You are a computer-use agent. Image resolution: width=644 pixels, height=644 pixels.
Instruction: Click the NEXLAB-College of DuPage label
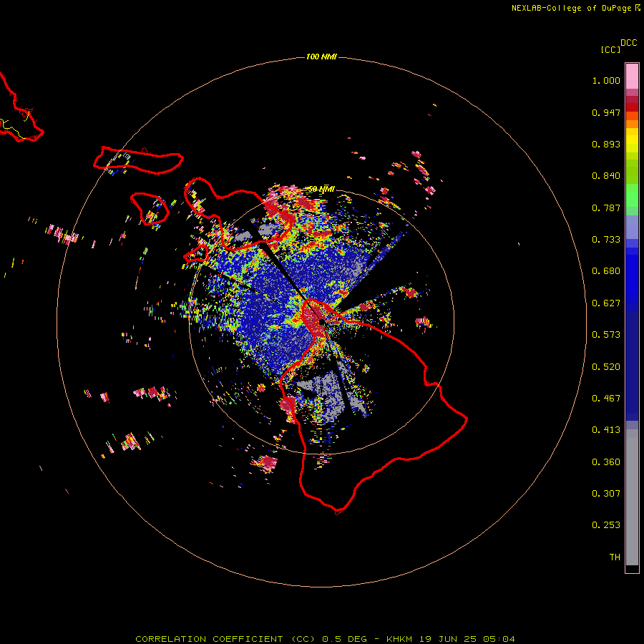coord(571,8)
